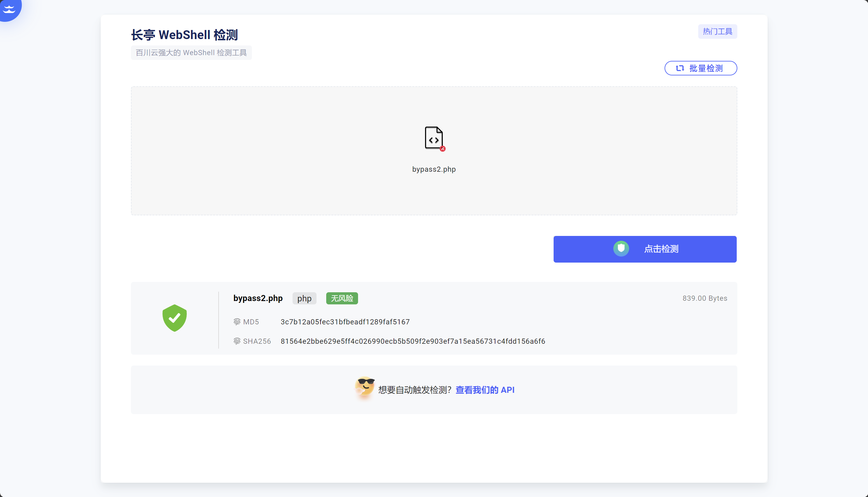Open the 热门工具 tag
Viewport: 868px width, 497px height.
pyautogui.click(x=717, y=31)
